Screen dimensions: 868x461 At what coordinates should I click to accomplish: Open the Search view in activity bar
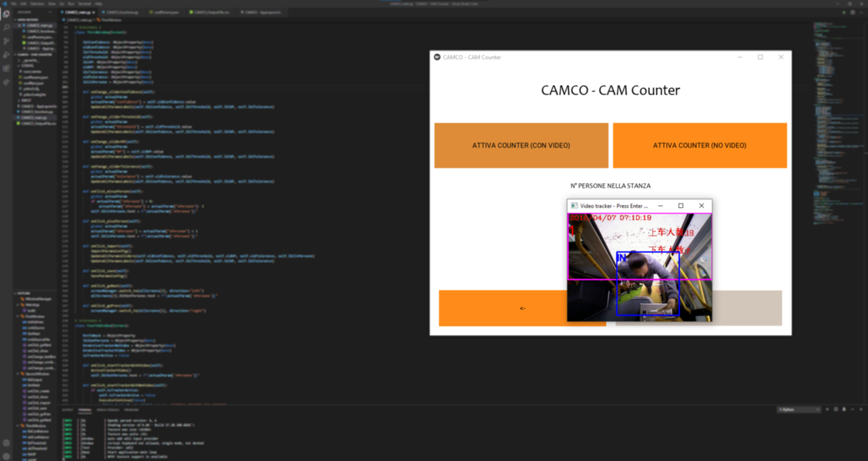coord(6,28)
